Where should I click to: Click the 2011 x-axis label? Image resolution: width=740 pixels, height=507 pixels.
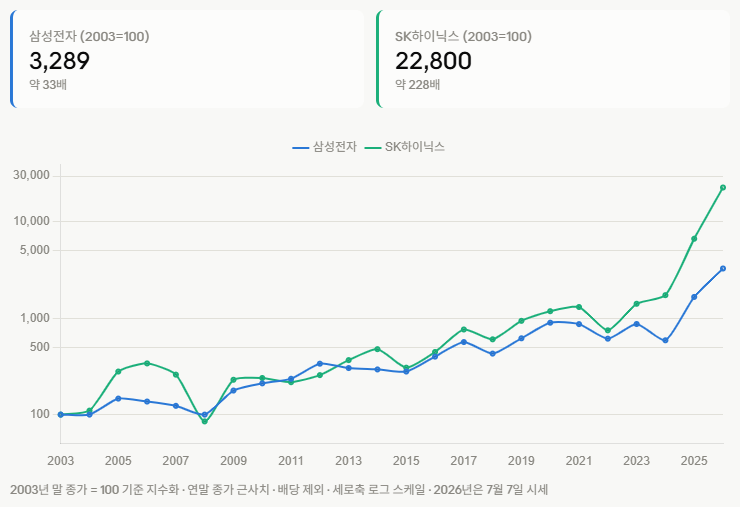291,461
